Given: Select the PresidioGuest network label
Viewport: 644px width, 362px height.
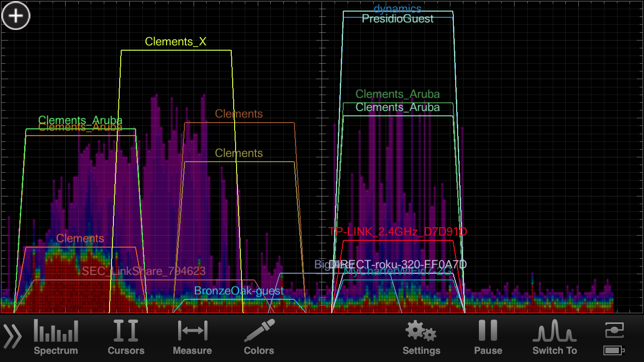Looking at the screenshot, I should click(x=398, y=19).
